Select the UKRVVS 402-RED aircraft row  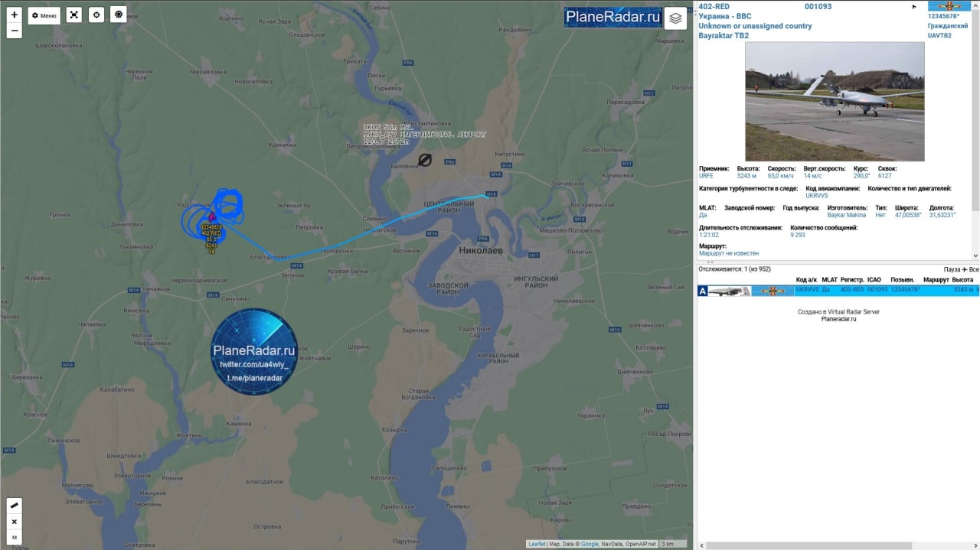838,291
